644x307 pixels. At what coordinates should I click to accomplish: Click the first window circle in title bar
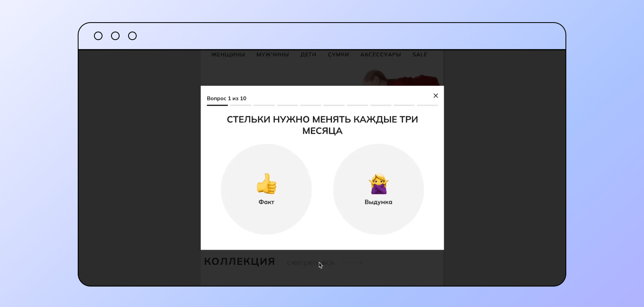tap(98, 36)
